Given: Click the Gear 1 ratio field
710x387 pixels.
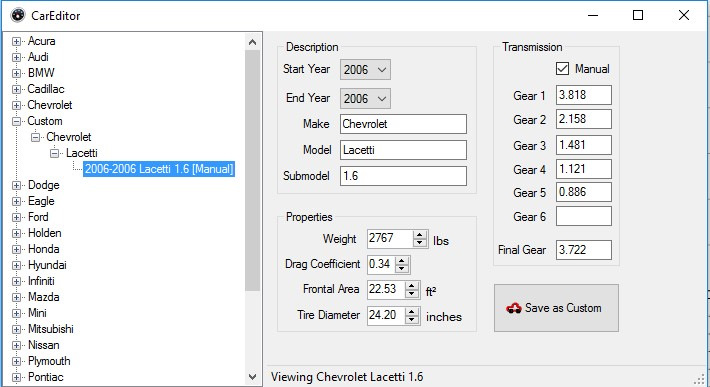Looking at the screenshot, I should pyautogui.click(x=584, y=95).
